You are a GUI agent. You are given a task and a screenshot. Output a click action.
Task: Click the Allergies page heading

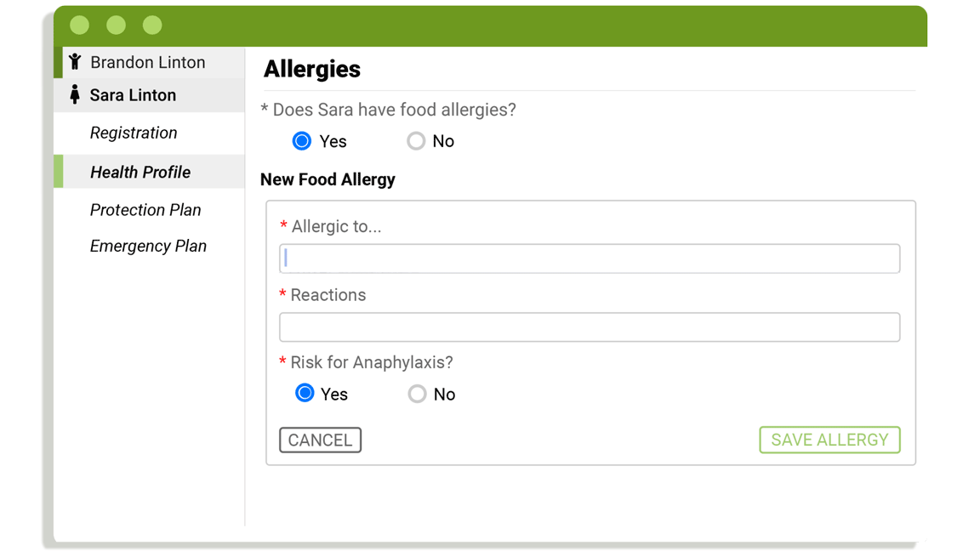point(312,69)
